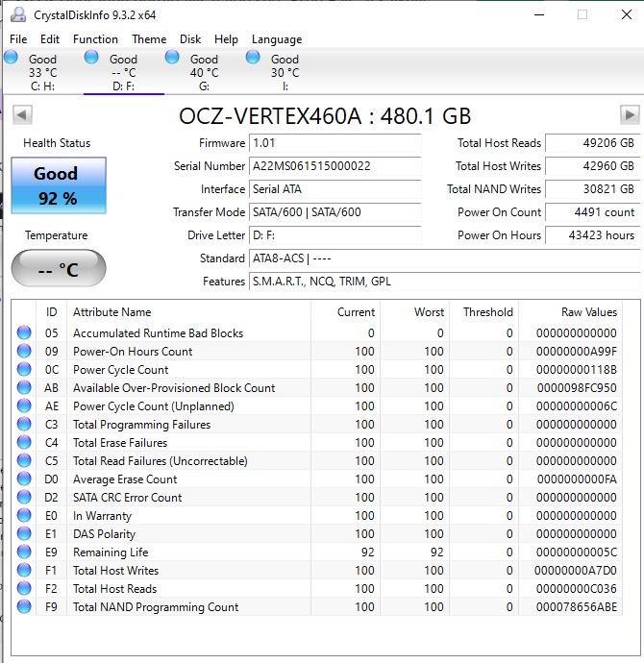Screen dimensions: 644x663
Task: Click the temperature display button
Action: pos(57,269)
